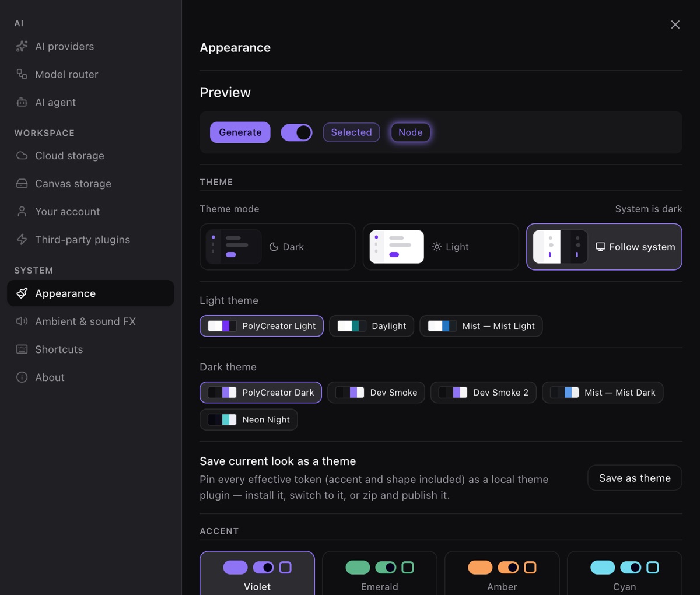Open Ambient & sound FX settings
Viewport: 700px width, 595px height.
point(90,321)
